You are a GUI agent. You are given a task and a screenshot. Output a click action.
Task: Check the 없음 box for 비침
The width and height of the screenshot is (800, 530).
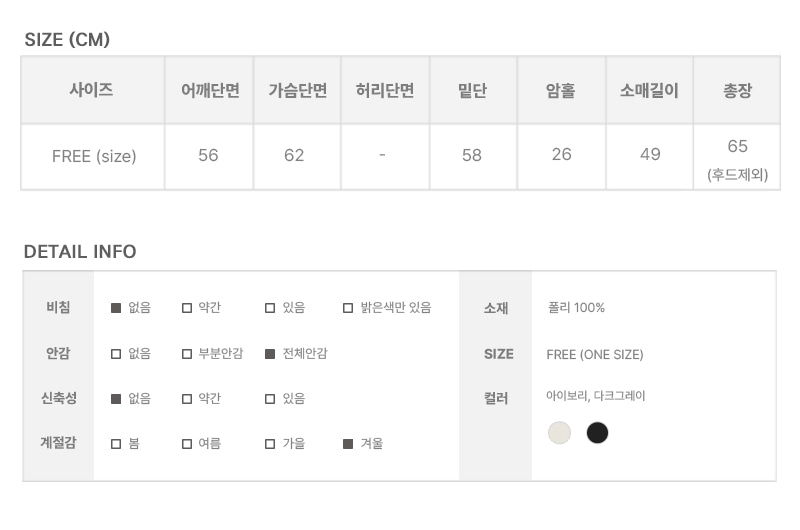[116, 308]
